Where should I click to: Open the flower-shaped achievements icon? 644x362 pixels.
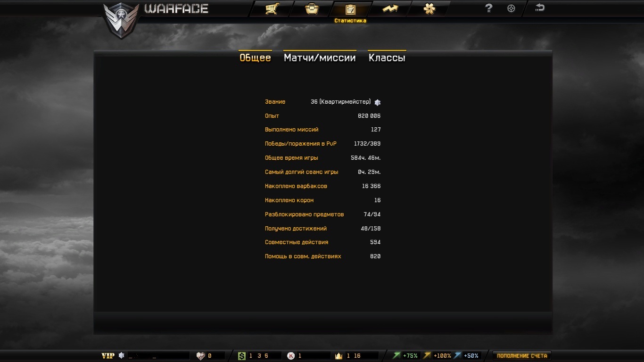[x=429, y=8]
